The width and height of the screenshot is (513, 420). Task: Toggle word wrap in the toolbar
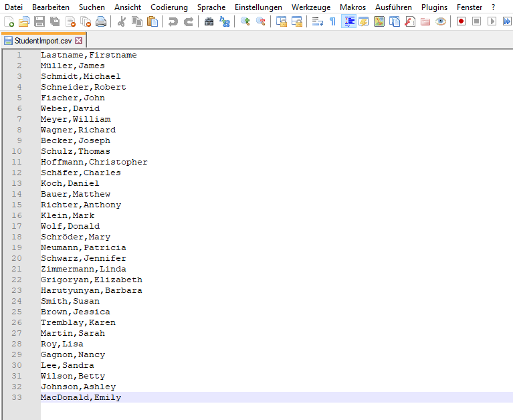[x=317, y=21]
